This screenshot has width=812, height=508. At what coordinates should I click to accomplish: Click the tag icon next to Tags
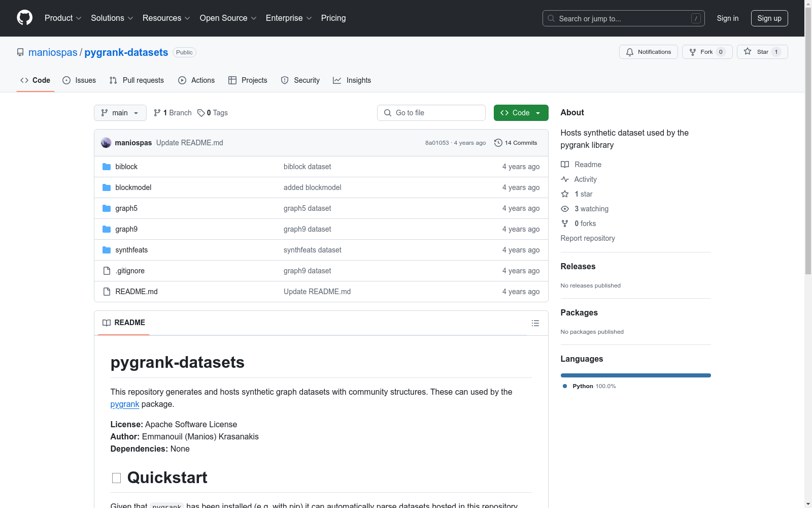tap(201, 113)
